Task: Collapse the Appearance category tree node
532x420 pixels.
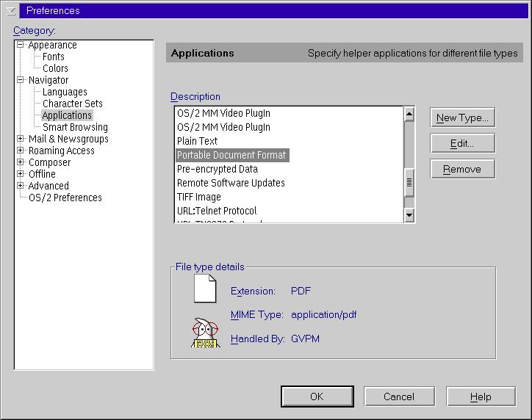Action: click(x=21, y=45)
